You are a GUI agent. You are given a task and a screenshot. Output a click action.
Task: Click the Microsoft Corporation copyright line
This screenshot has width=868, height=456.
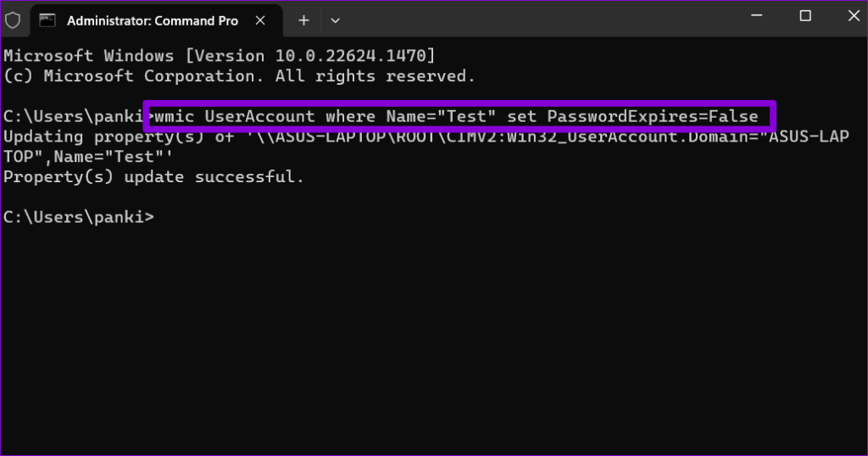tap(239, 75)
